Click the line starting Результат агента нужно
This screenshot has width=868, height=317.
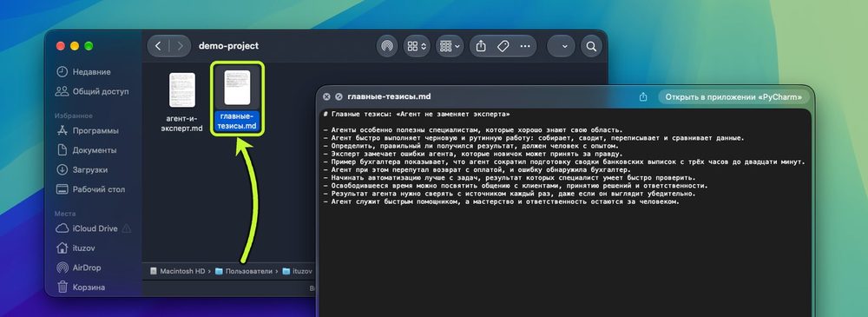(x=510, y=194)
